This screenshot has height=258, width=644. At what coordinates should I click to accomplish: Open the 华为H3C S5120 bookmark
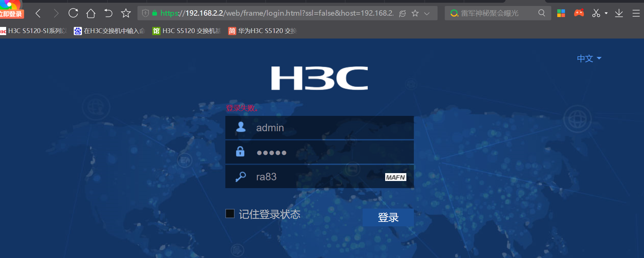263,31
